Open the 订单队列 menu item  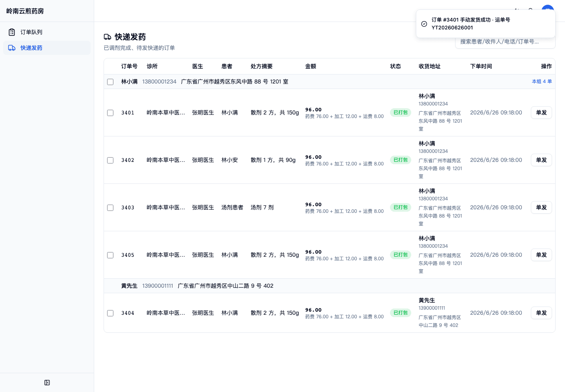[47, 32]
